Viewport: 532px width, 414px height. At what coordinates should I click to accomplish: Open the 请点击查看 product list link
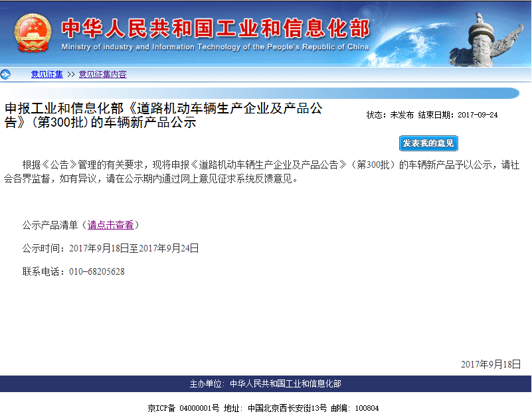click(x=110, y=225)
